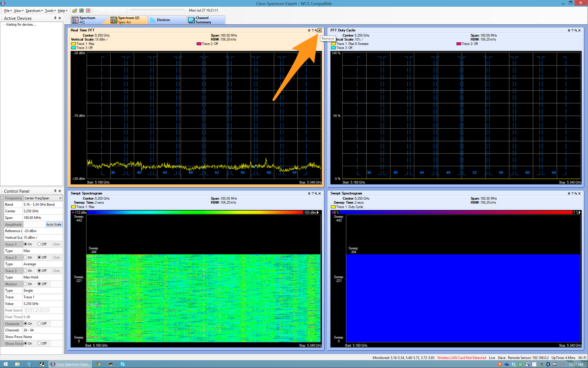Open the Tools menu
Image resolution: width=588 pixels, height=368 pixels.
tap(50, 11)
